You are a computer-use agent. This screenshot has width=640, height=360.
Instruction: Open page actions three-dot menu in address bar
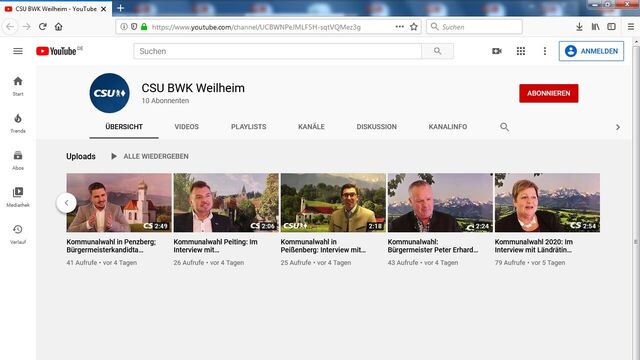(x=400, y=27)
